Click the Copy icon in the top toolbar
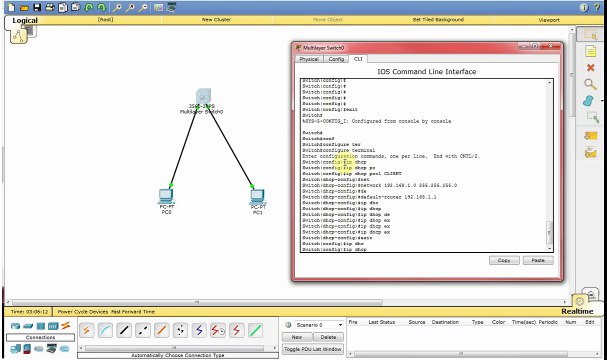This screenshot has width=607, height=360. 63,7
